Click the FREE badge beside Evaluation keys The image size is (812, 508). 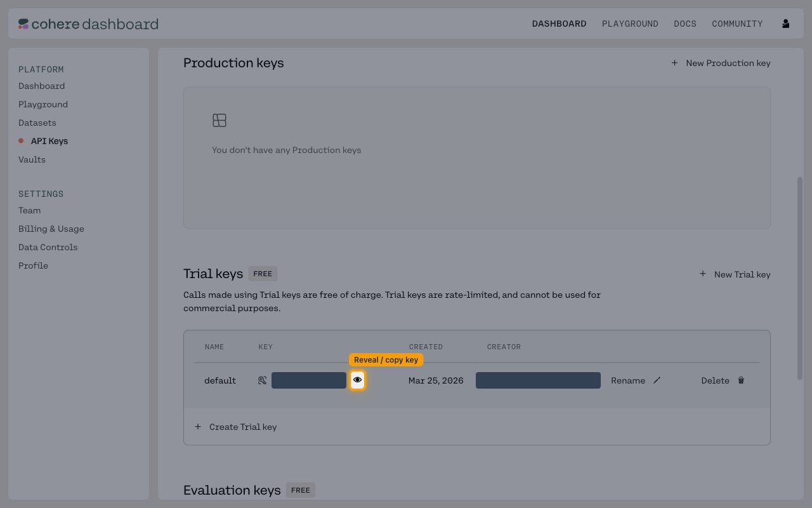point(301,490)
